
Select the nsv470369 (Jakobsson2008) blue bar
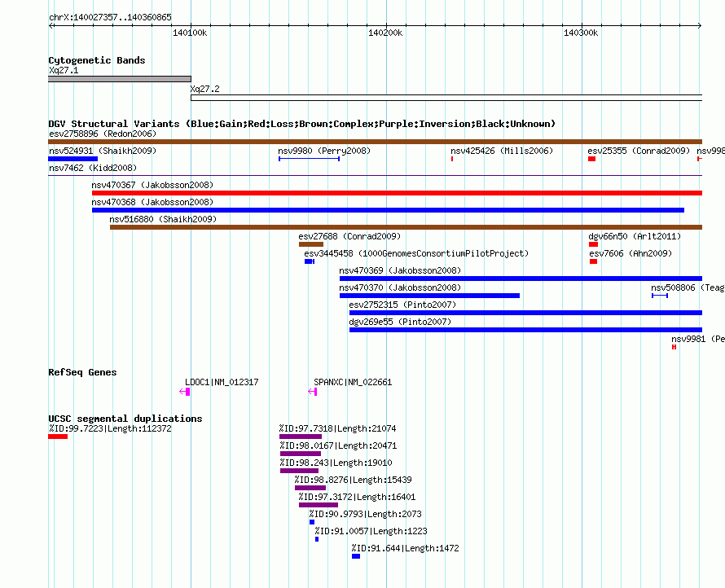521,279
